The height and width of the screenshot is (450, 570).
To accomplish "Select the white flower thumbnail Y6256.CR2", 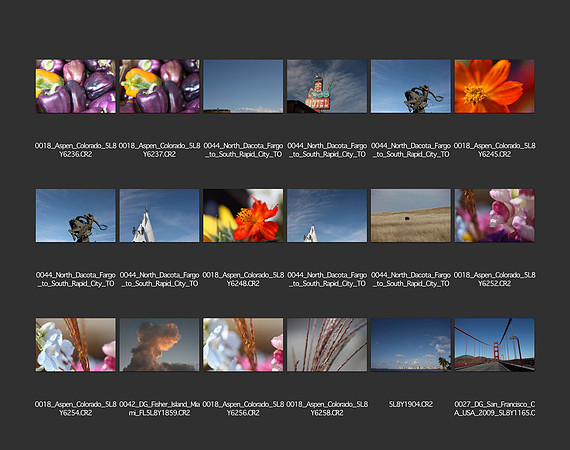I will click(243, 345).
